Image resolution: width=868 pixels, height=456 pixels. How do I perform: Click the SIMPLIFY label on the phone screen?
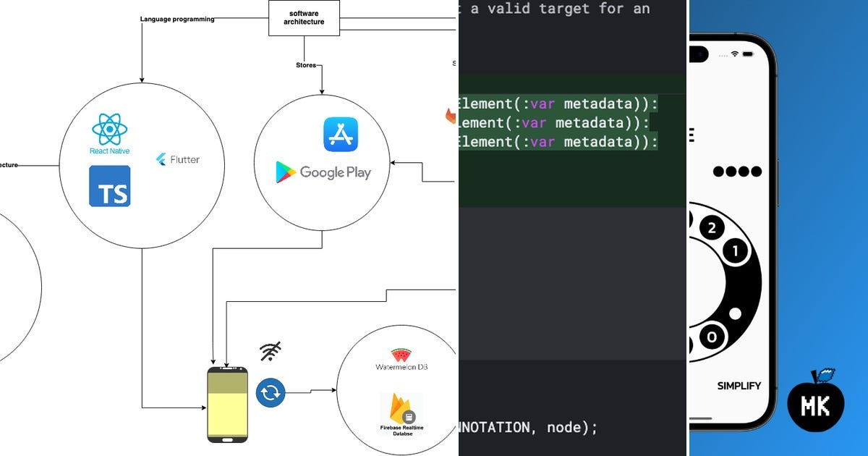739,386
